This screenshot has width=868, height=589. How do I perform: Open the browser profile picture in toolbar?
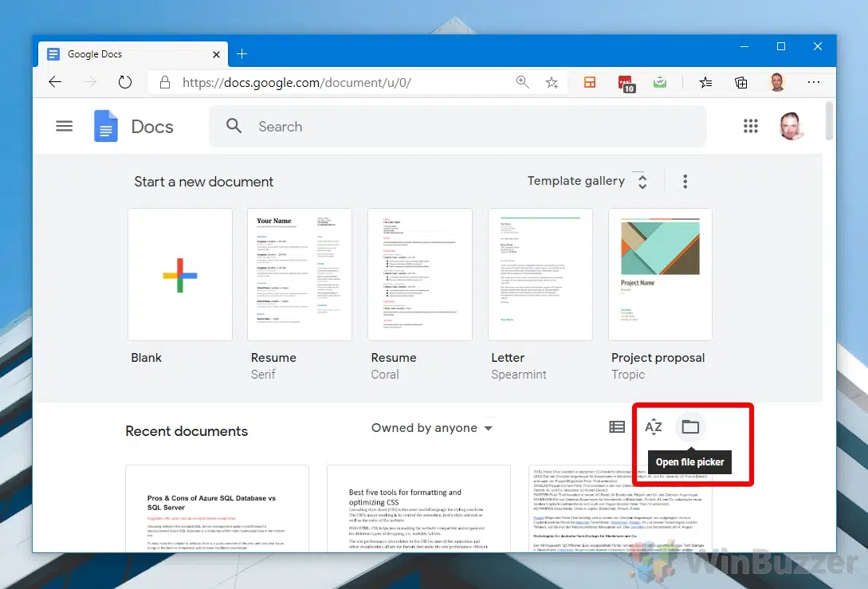pos(777,82)
